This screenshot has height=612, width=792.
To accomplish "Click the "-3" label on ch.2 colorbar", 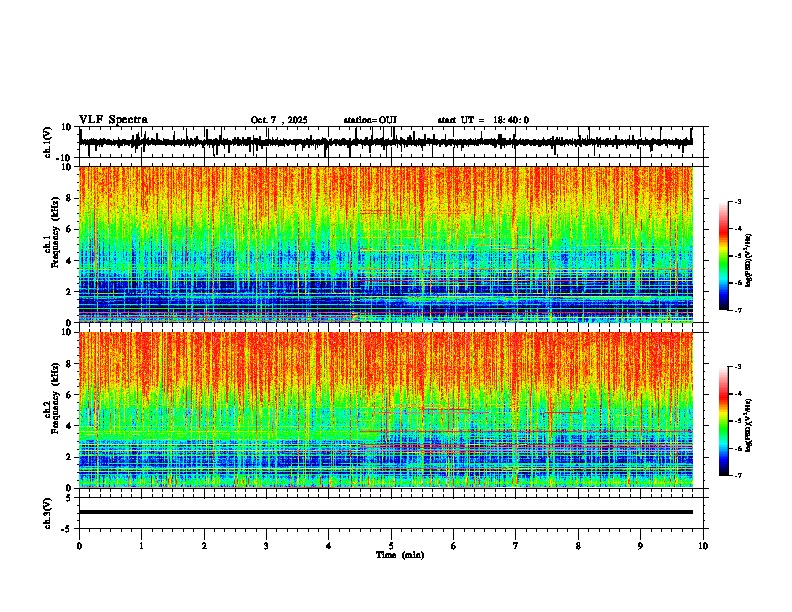I will [737, 367].
